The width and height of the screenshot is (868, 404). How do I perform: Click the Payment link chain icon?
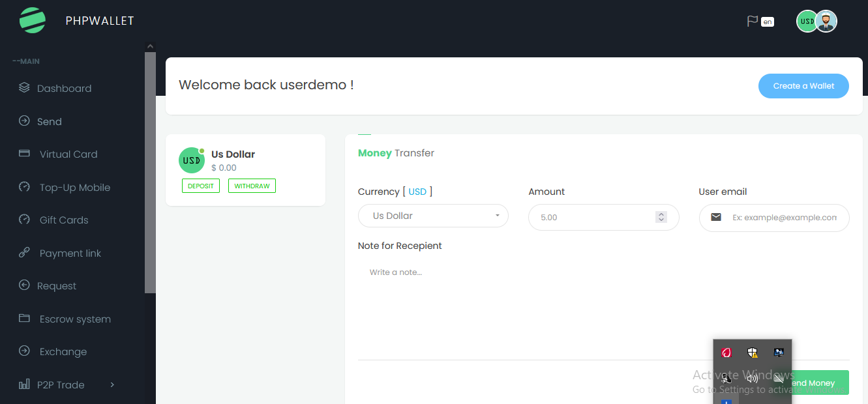(24, 253)
